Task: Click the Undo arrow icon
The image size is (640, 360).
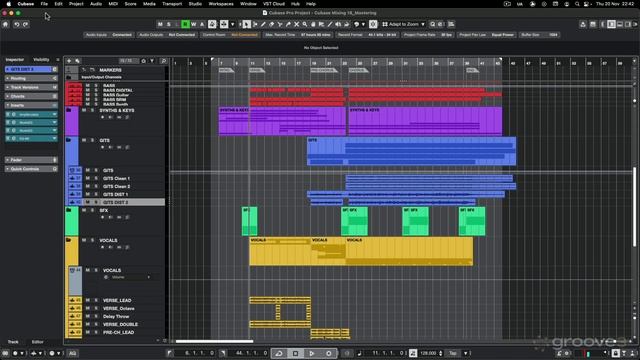Action: tap(17, 24)
